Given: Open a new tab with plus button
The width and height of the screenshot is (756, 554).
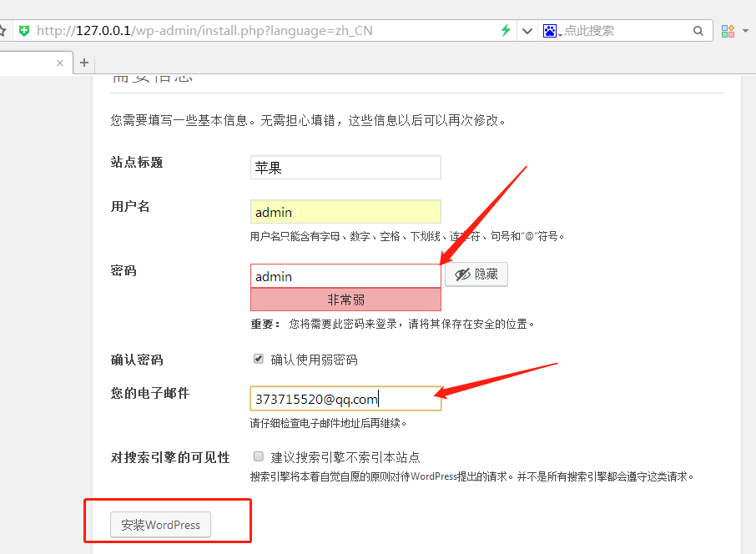Looking at the screenshot, I should pos(84,63).
